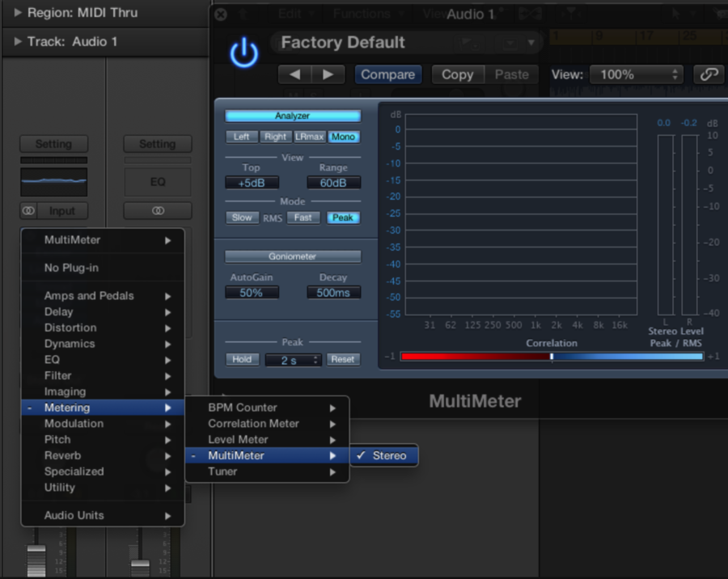Click the EQ thumbnail on first channel
The image size is (728, 579).
[54, 182]
